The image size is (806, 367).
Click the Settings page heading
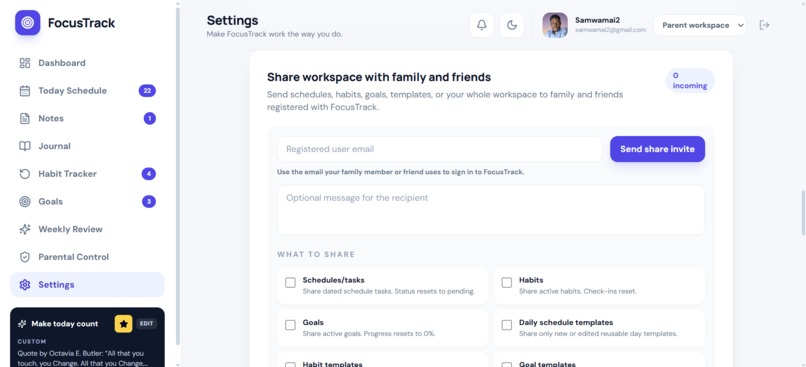click(232, 21)
